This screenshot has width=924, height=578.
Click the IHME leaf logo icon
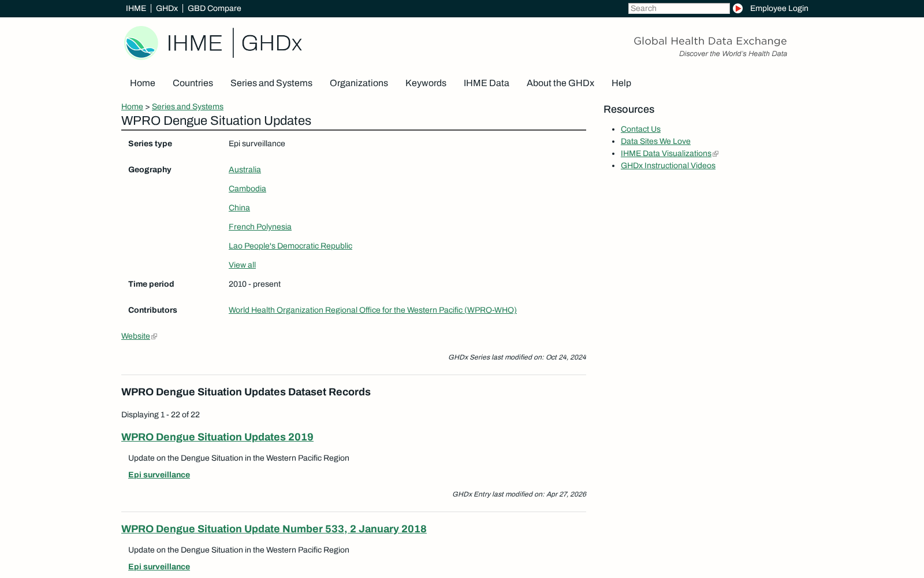click(x=141, y=43)
